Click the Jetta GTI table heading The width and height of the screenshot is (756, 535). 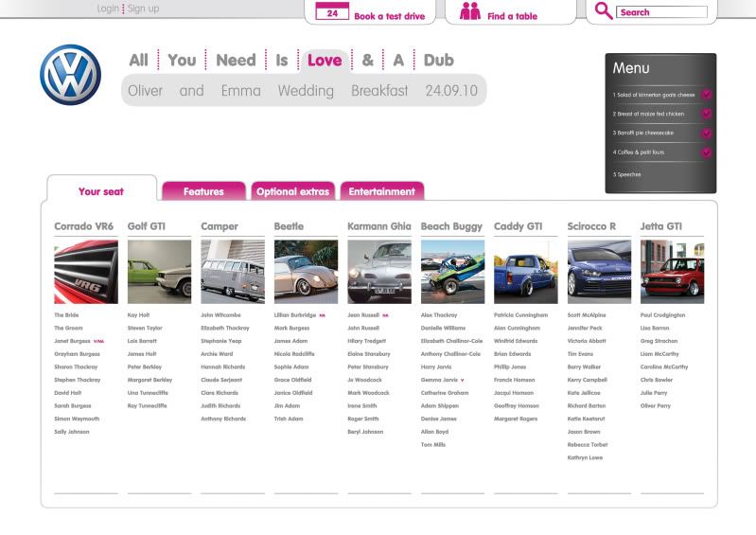pyautogui.click(x=661, y=226)
